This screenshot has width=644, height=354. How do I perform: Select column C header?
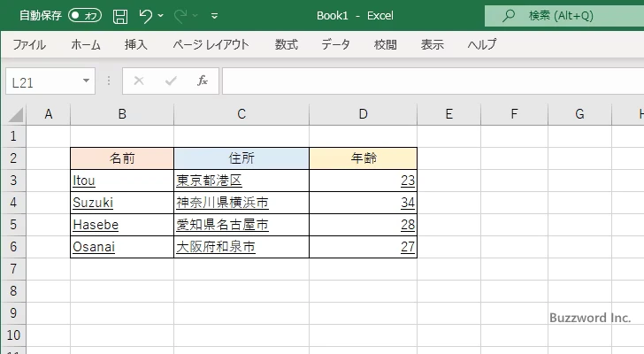click(241, 113)
